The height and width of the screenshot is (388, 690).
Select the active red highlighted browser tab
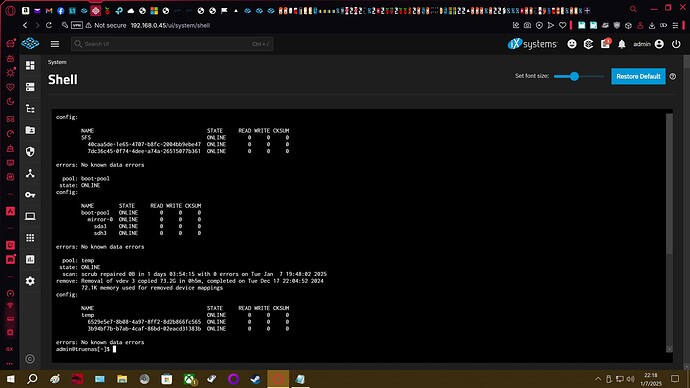95,11
